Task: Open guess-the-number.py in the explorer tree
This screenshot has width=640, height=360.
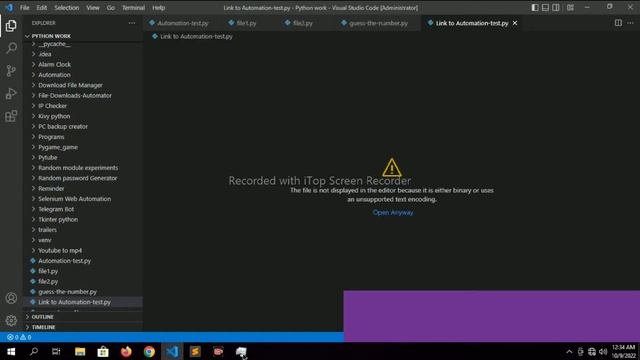Action: tap(67, 292)
